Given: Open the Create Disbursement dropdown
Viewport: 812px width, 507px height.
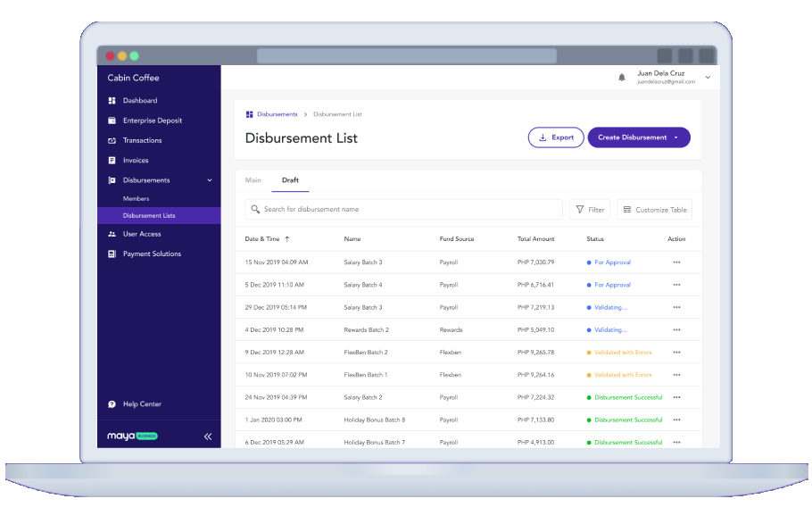Looking at the screenshot, I should [675, 137].
